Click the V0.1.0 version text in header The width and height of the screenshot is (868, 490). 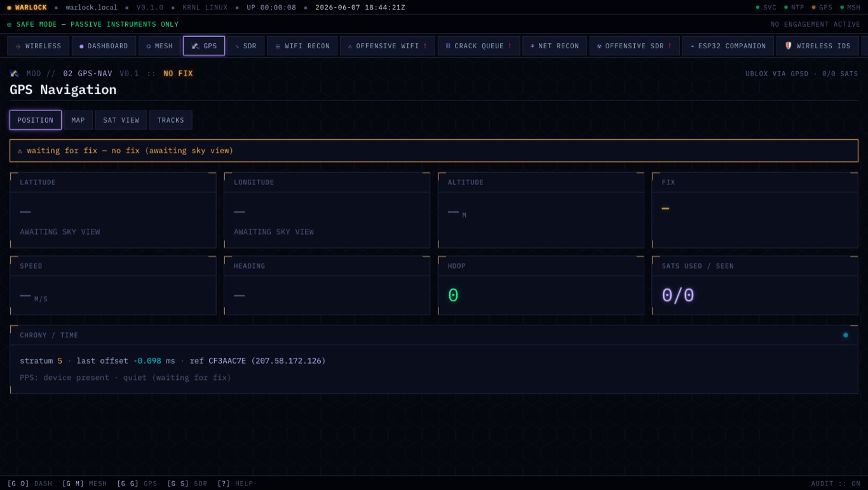(x=150, y=8)
